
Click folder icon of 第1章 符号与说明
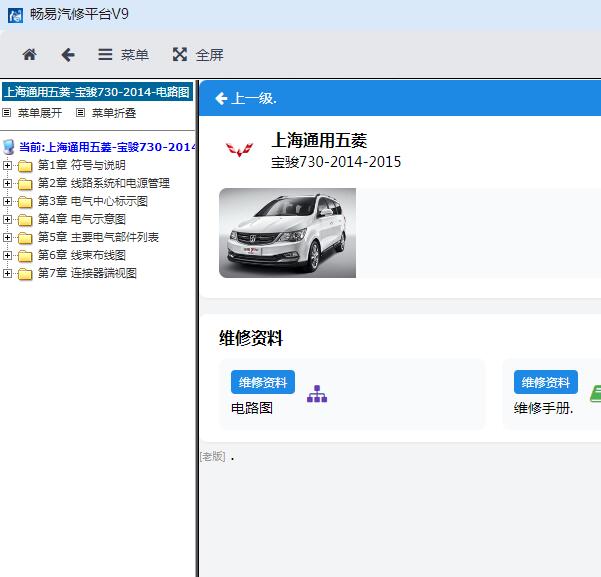[25, 166]
